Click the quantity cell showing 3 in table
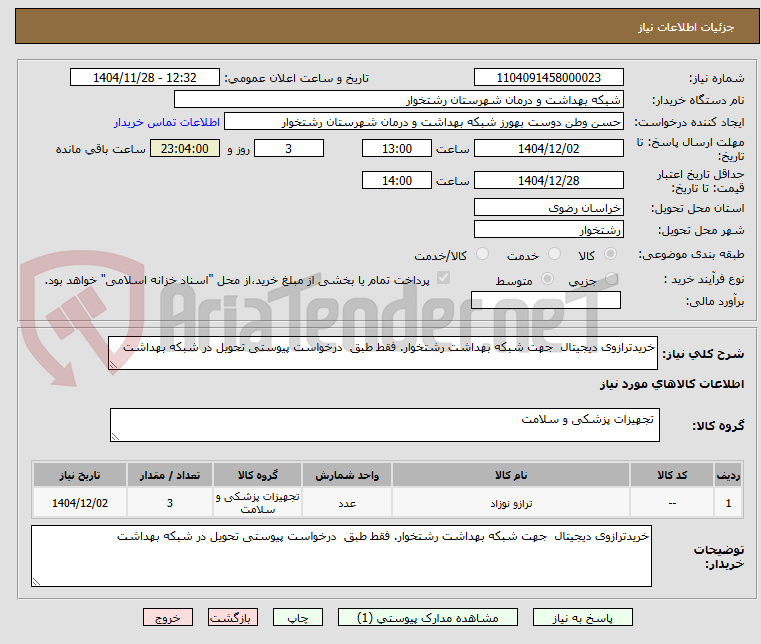This screenshot has width=761, height=644. tap(170, 503)
